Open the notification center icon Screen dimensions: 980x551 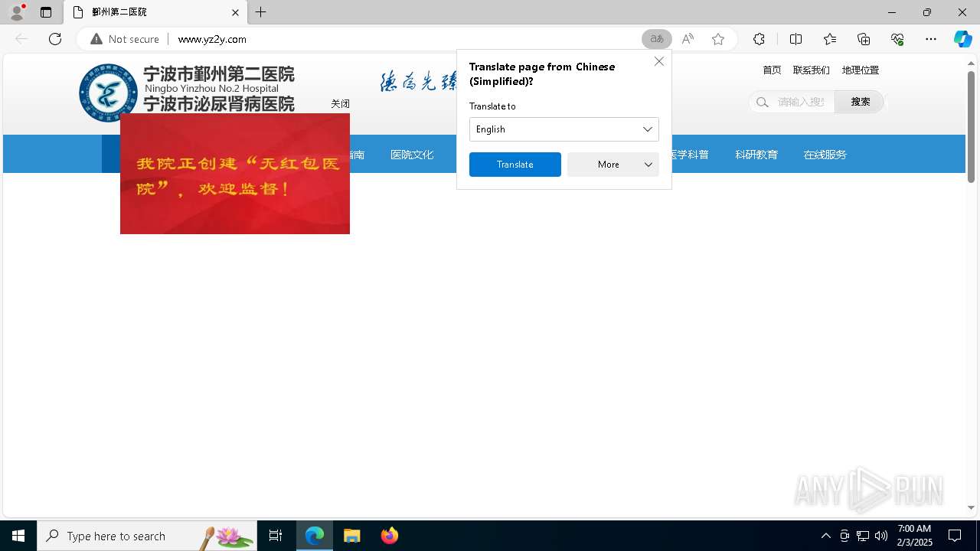[x=955, y=536]
